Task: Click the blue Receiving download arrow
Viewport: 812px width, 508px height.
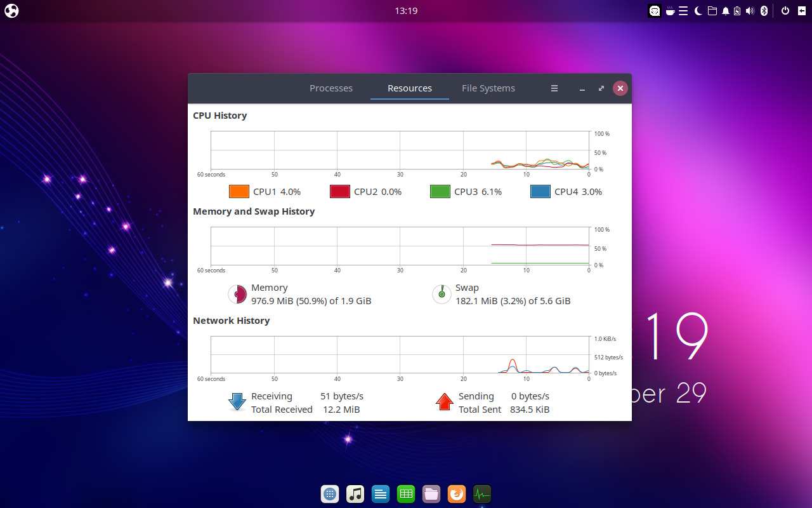Action: point(237,402)
